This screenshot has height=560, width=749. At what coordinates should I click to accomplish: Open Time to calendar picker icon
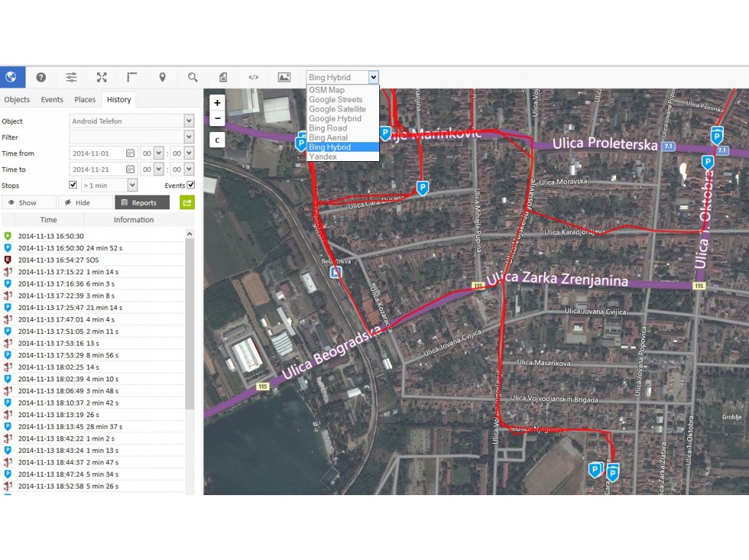(130, 169)
